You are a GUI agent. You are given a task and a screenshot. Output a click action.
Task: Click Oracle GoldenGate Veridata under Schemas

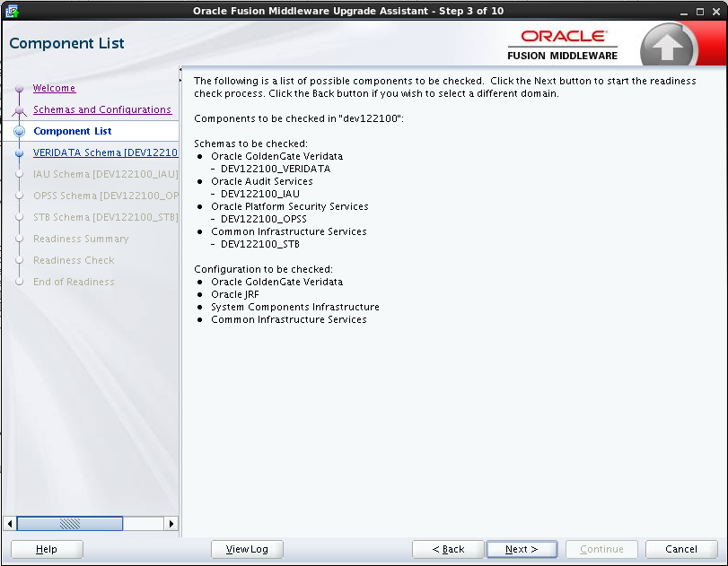pos(277,156)
